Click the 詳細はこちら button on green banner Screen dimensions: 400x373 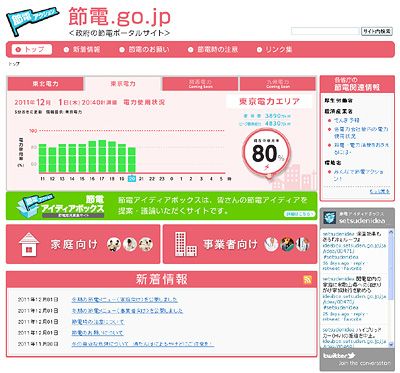[x=300, y=214]
